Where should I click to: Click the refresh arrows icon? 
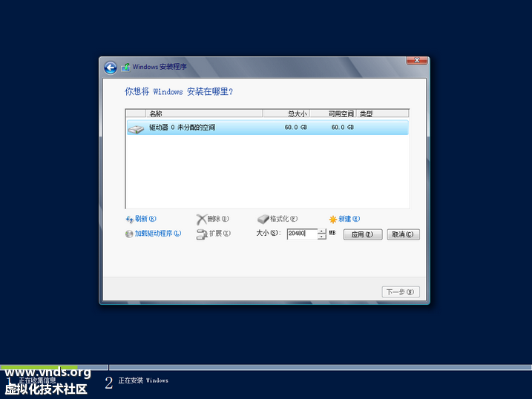click(130, 220)
